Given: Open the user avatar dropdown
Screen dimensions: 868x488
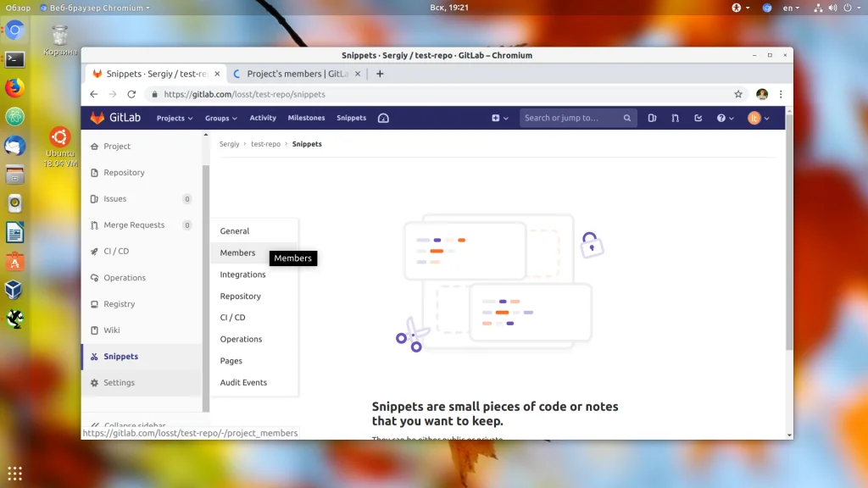Looking at the screenshot, I should coord(759,118).
